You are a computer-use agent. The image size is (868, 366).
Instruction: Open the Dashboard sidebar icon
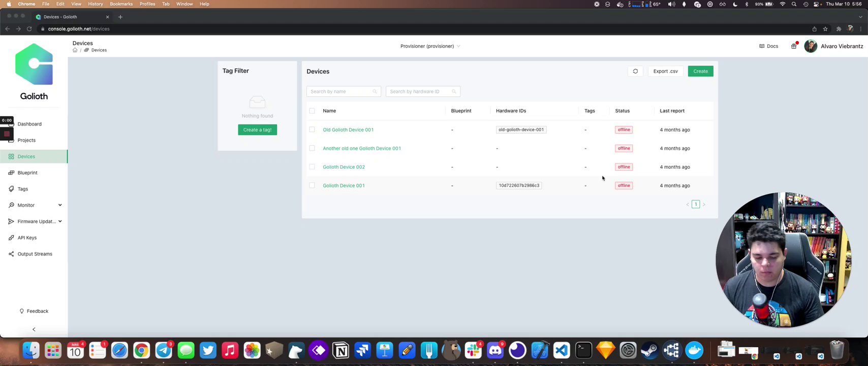click(x=11, y=124)
